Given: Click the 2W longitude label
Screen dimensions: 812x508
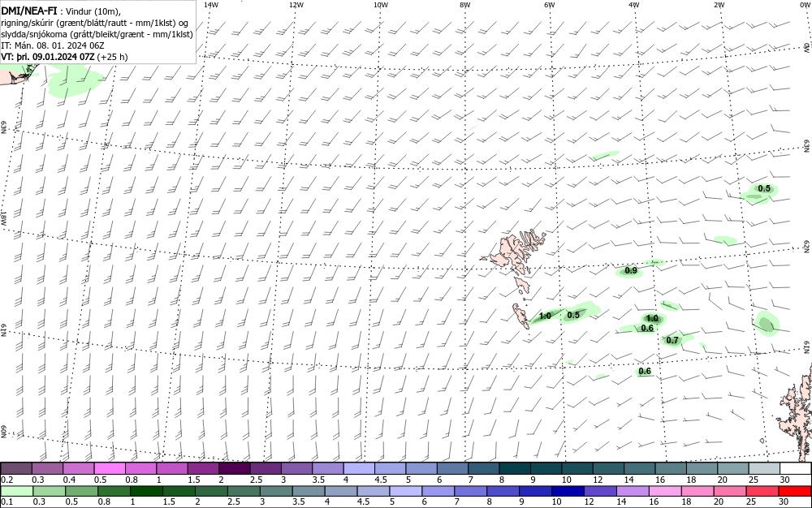Looking at the screenshot, I should (719, 5).
